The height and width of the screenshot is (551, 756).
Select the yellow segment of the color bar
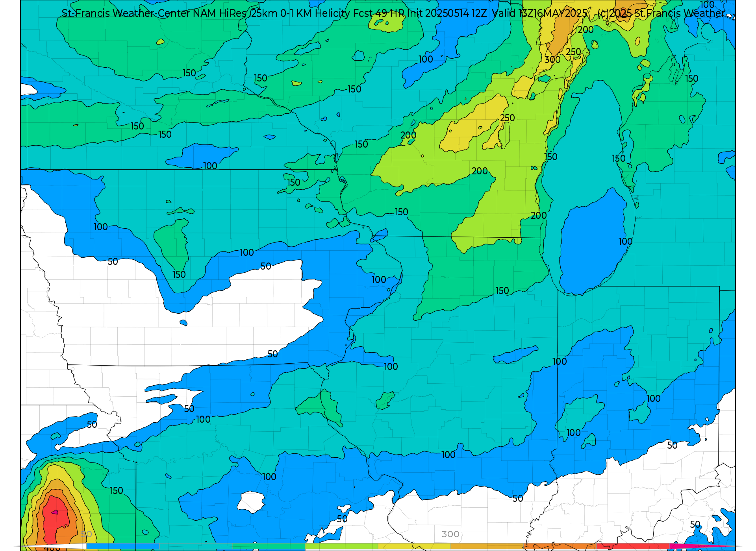tap(414, 546)
